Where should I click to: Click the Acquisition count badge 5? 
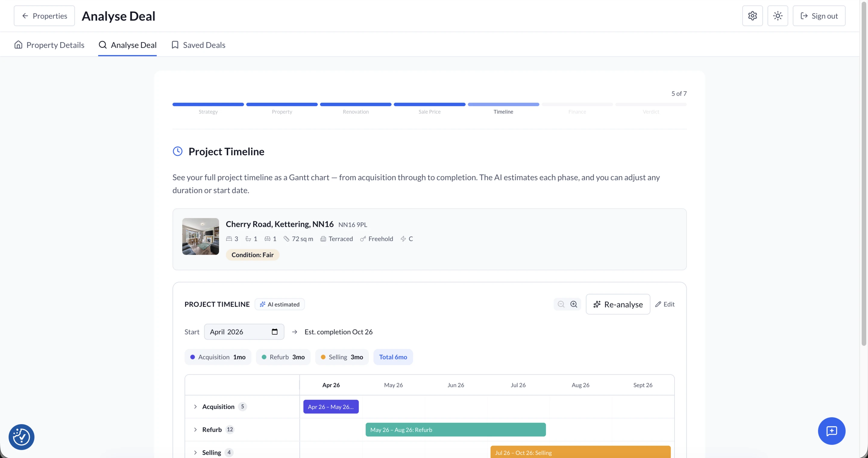pyautogui.click(x=242, y=407)
